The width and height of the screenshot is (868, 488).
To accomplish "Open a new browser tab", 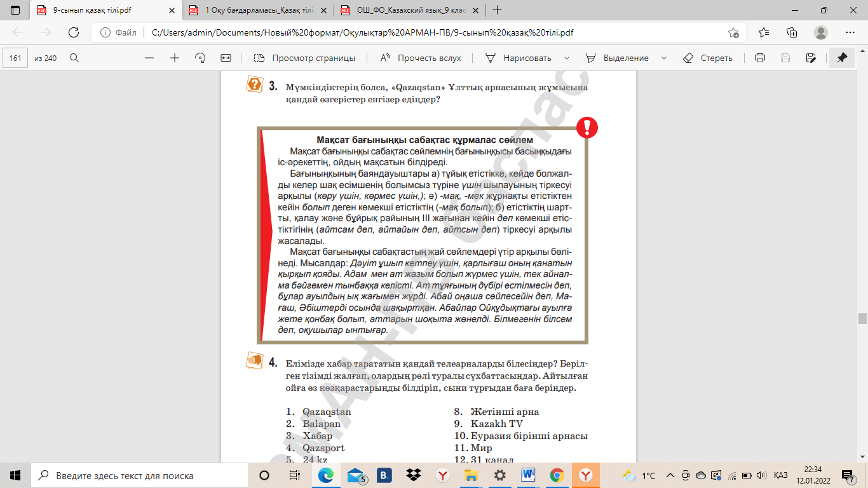I will point(498,10).
